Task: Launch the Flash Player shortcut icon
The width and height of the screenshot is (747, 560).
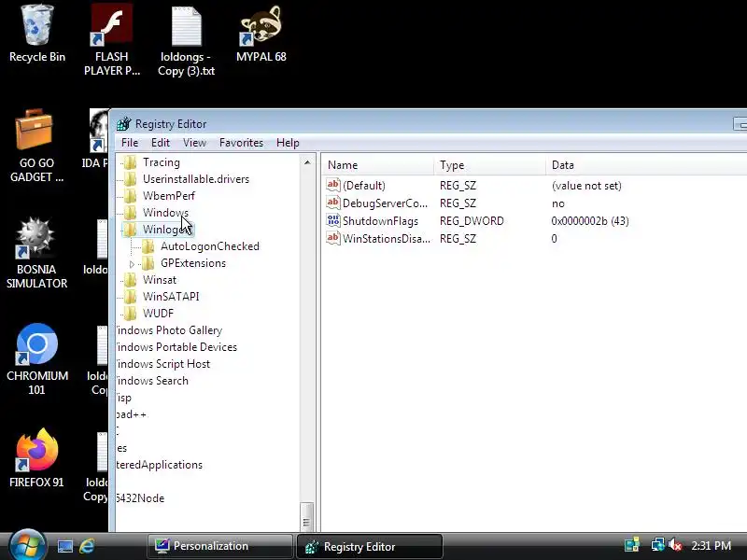Action: (111, 25)
